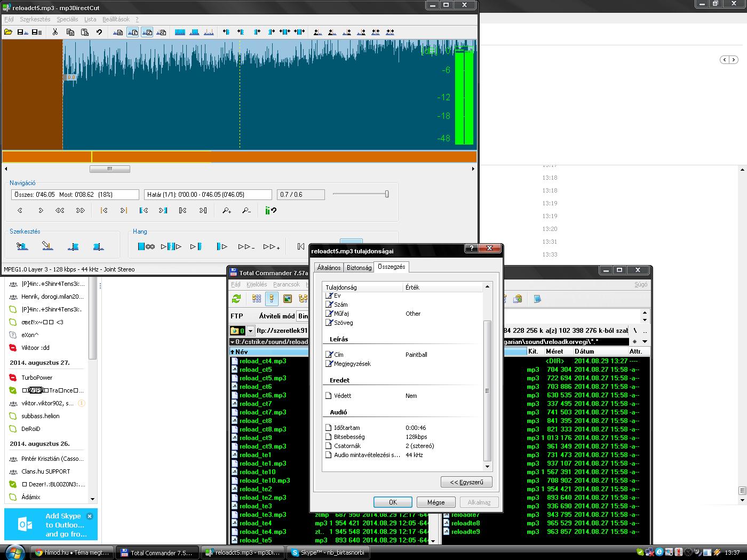Click the Mégse button
The image size is (747, 560).
[x=436, y=502]
